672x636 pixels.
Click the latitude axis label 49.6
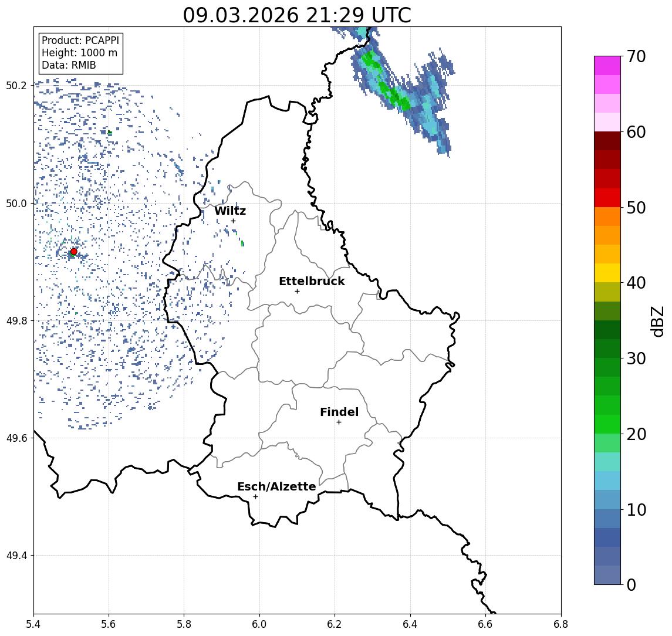pos(16,438)
